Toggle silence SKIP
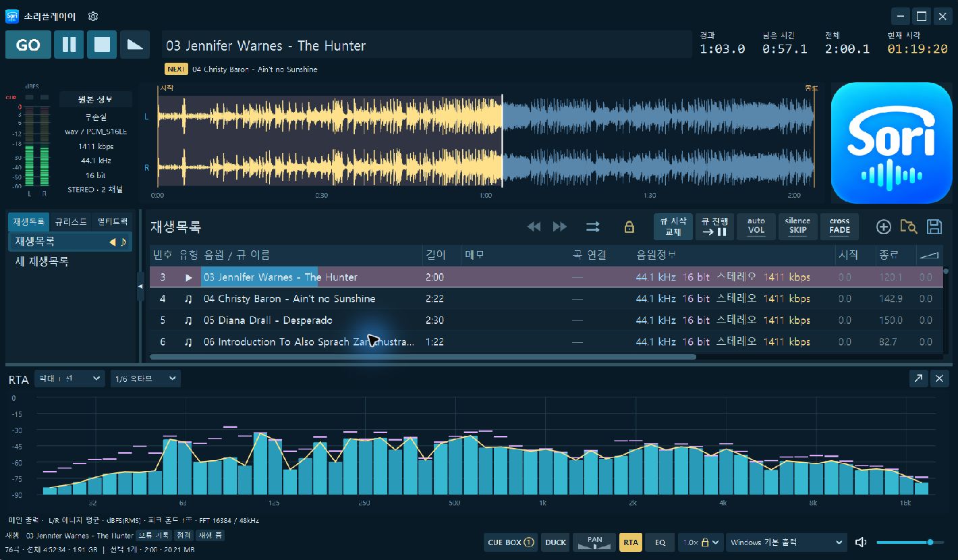The height and width of the screenshot is (560, 958). [x=797, y=226]
